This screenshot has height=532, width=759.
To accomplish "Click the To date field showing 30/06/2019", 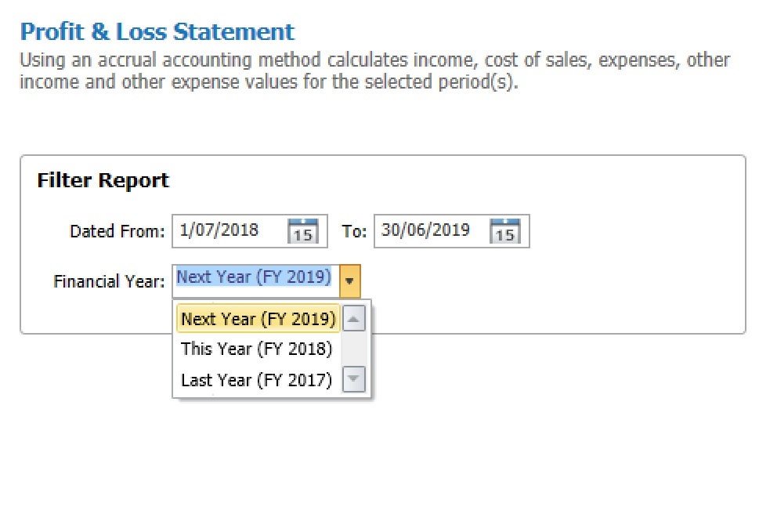I will click(x=432, y=231).
